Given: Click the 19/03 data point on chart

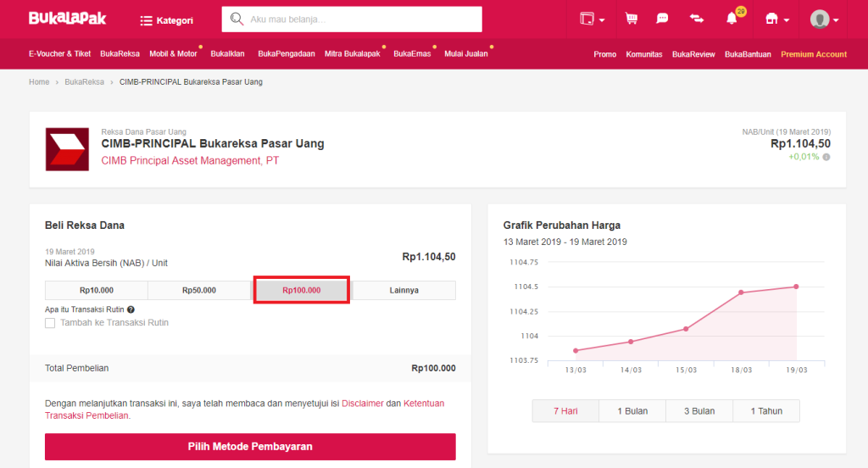Looking at the screenshot, I should coord(796,287).
